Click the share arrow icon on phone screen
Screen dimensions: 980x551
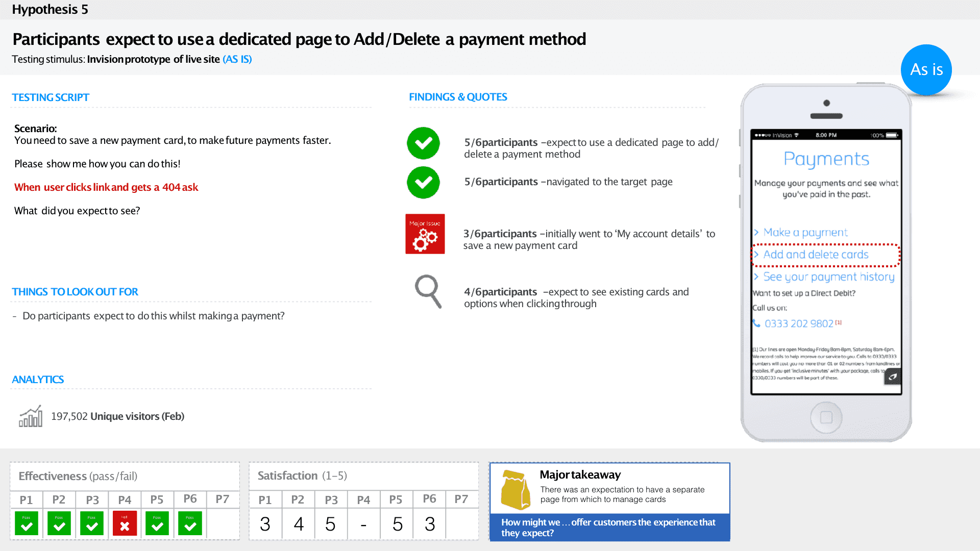click(893, 377)
